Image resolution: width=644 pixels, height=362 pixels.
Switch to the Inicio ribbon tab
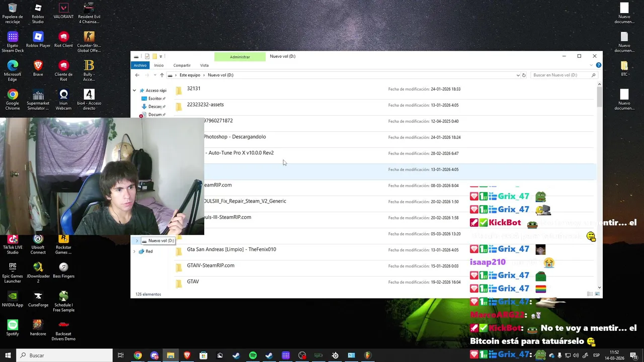click(159, 65)
